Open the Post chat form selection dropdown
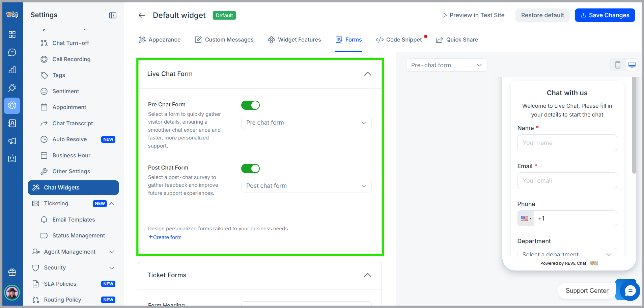Viewport: 644px width, 308px height. point(306,186)
